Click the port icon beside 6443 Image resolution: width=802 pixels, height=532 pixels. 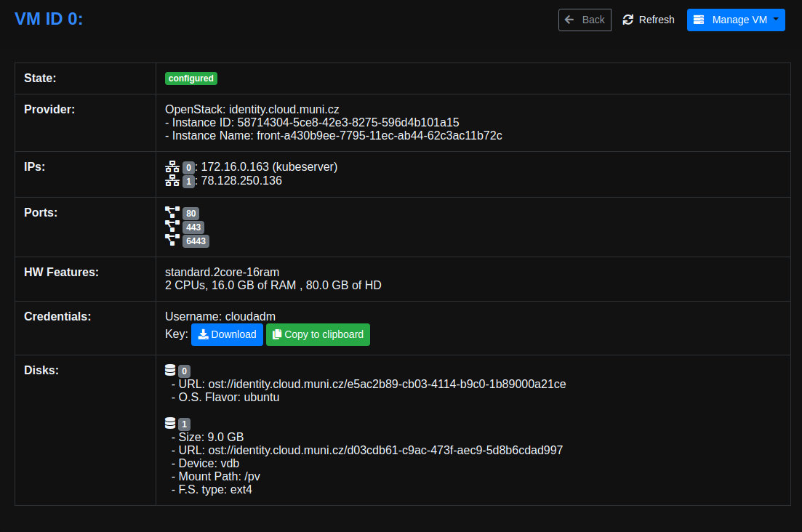coord(172,240)
